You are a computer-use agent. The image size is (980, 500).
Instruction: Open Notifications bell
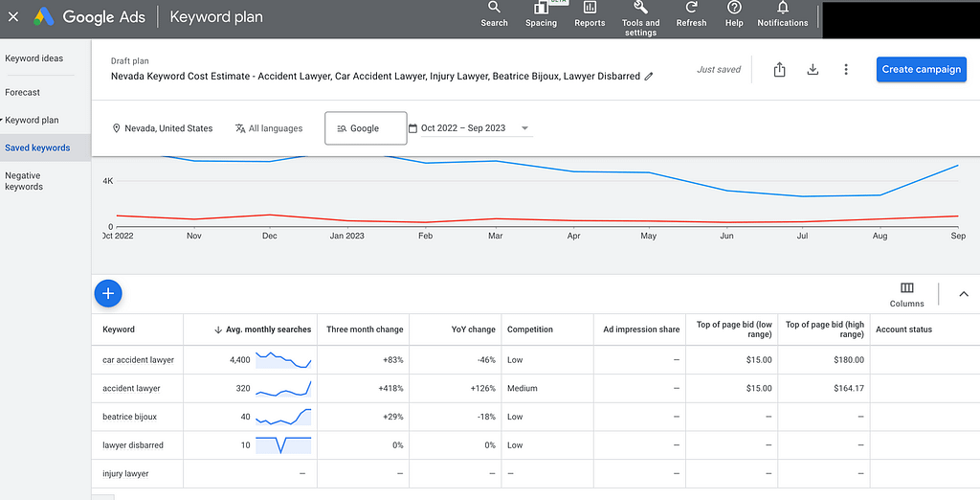click(783, 14)
